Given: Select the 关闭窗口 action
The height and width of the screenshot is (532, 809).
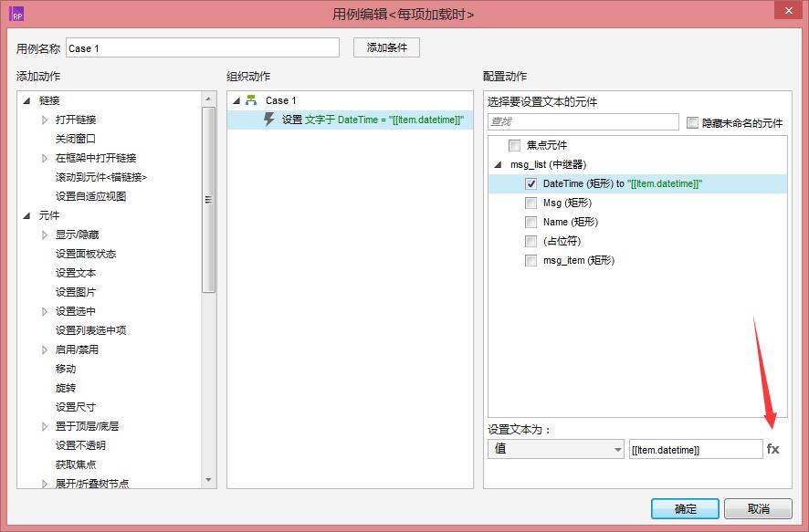Looking at the screenshot, I should [x=75, y=139].
